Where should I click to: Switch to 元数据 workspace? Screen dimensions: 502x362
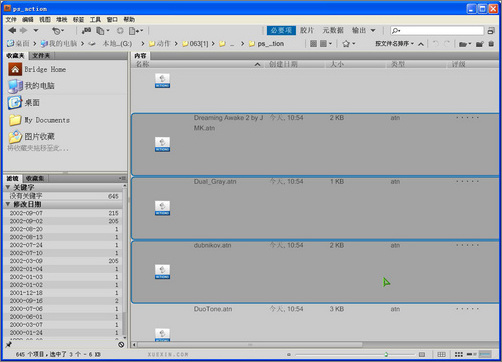click(x=333, y=31)
